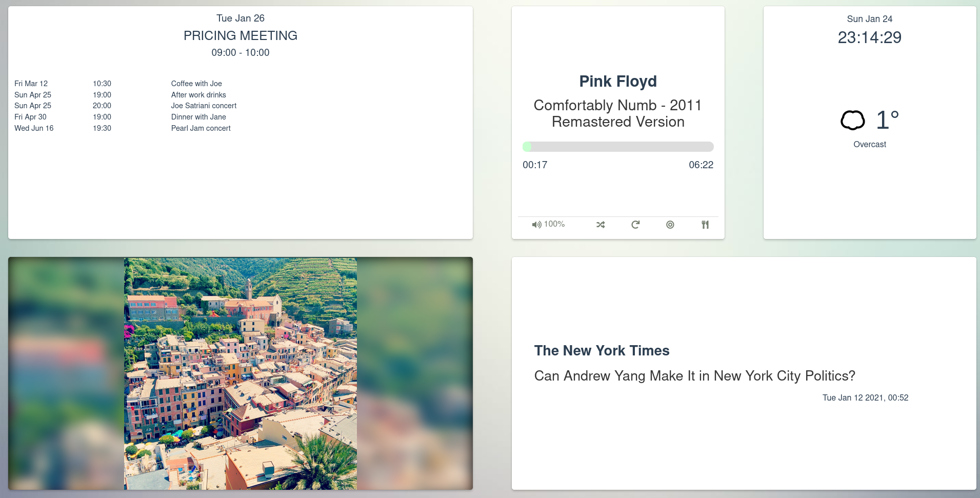Click the Comfortably Numb song title
980x498 pixels.
(618, 113)
